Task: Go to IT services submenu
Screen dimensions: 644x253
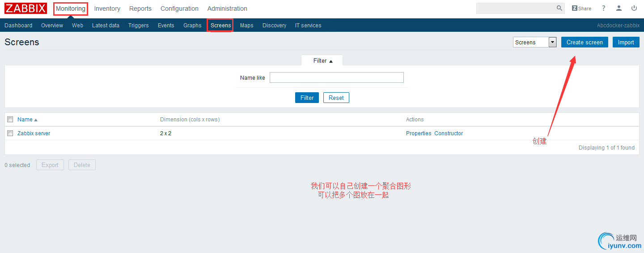Action: click(308, 26)
